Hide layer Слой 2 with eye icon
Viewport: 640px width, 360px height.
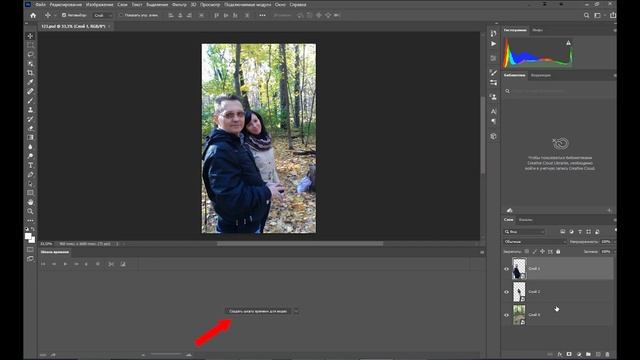click(507, 292)
